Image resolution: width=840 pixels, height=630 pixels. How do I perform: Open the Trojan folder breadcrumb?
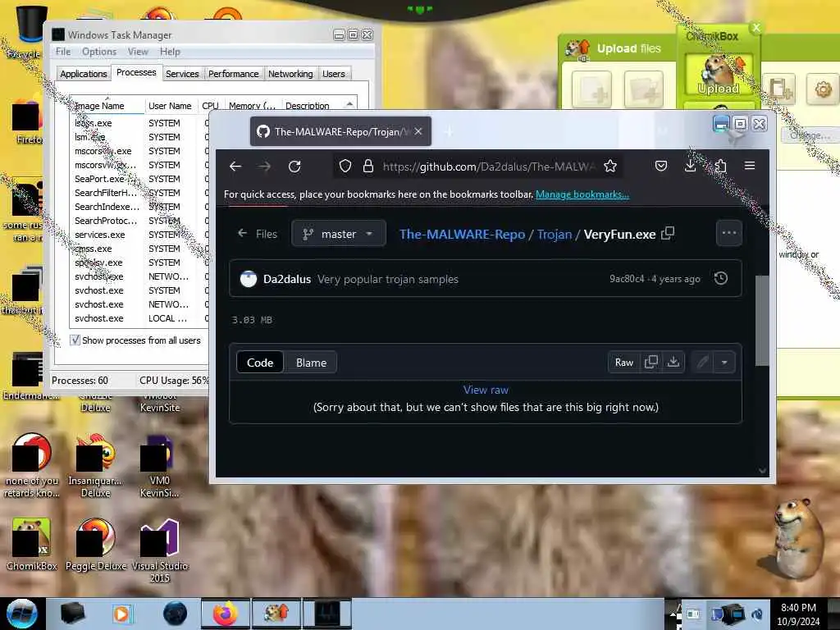(x=554, y=234)
